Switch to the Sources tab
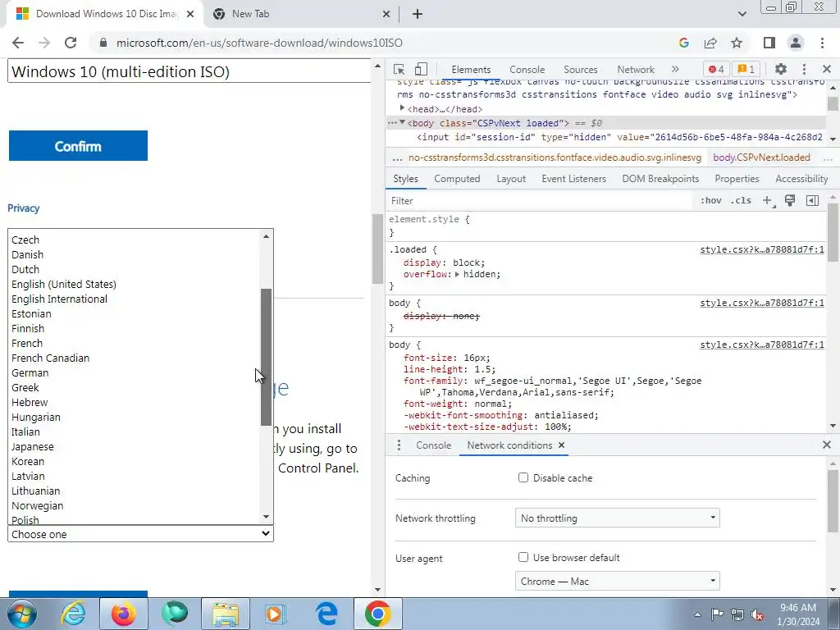This screenshot has height=630, width=840. click(x=580, y=70)
